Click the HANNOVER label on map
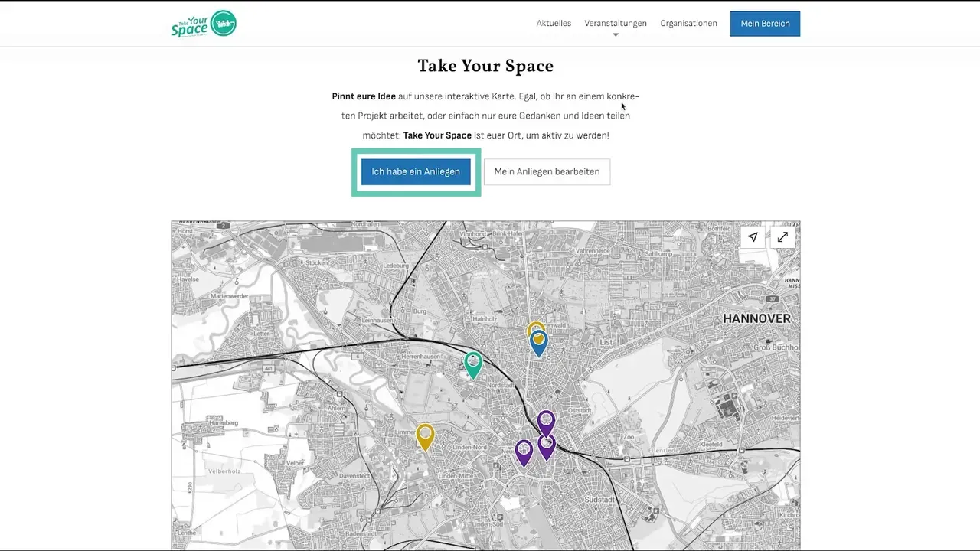The image size is (980, 551). [756, 318]
